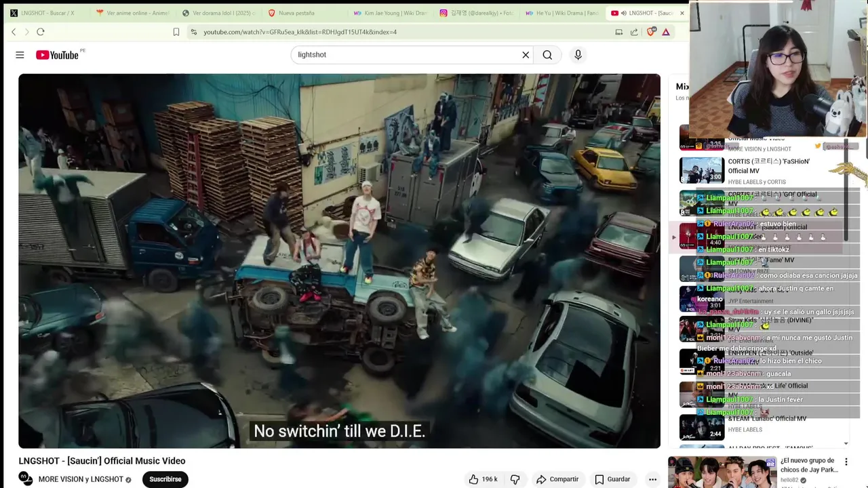The image size is (868, 488).
Task: Click the 'HYBE LABELS y CORTIS' channel text
Action: (757, 182)
